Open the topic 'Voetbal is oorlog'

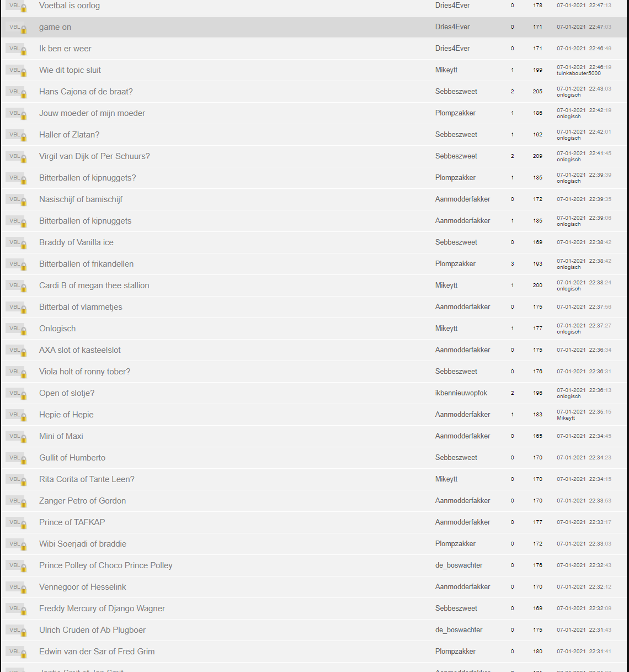(x=70, y=6)
